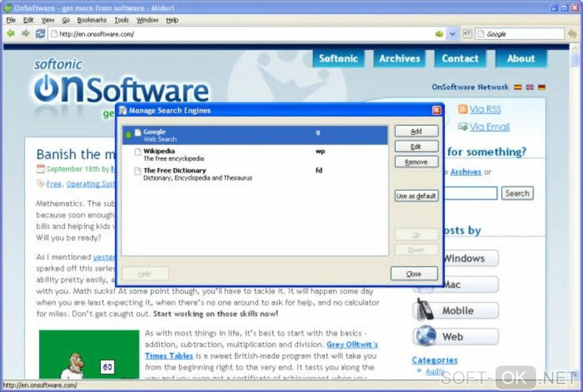
Task: Open the Bookmarks menu
Action: (92, 20)
